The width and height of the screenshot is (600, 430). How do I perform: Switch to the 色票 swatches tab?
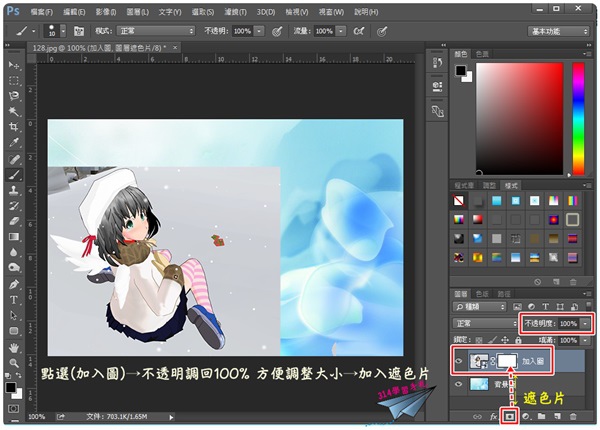(482, 54)
